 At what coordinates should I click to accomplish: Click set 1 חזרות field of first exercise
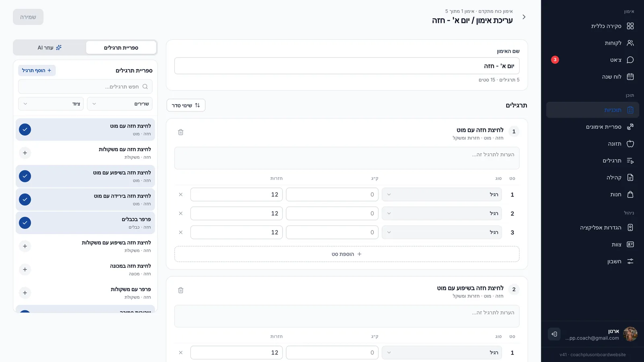tap(237, 195)
